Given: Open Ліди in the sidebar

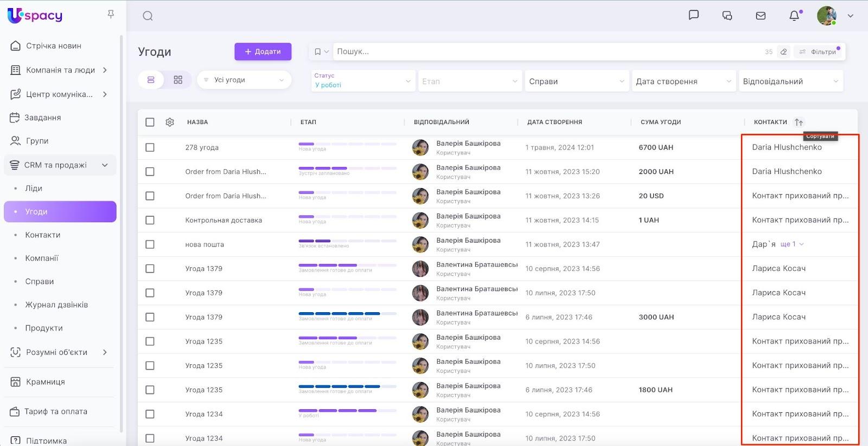Looking at the screenshot, I should 34,188.
